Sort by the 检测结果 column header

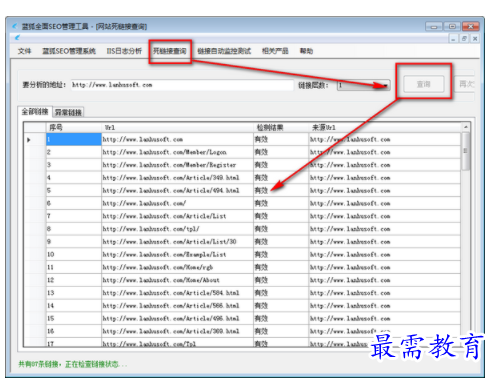pos(281,127)
